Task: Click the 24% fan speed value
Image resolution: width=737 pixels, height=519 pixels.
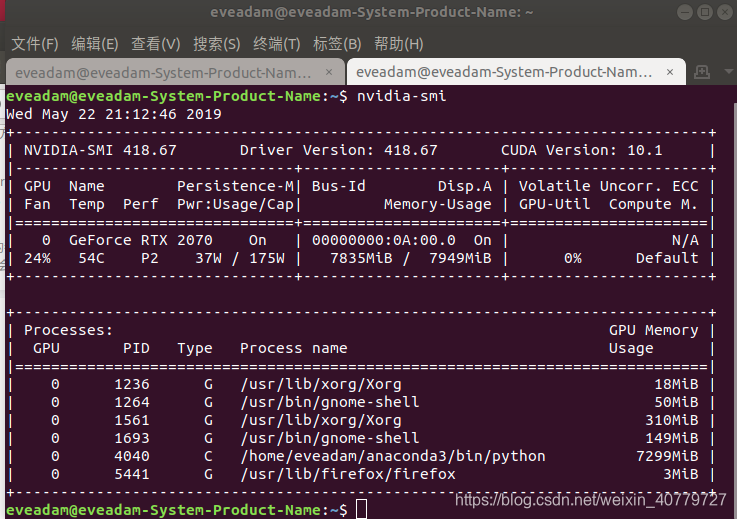Action: (x=37, y=259)
